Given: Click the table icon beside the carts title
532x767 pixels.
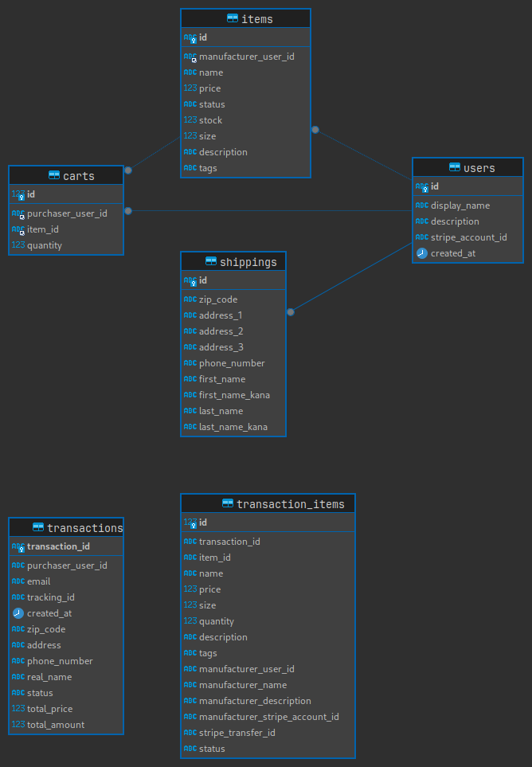Looking at the screenshot, I should [x=54, y=175].
